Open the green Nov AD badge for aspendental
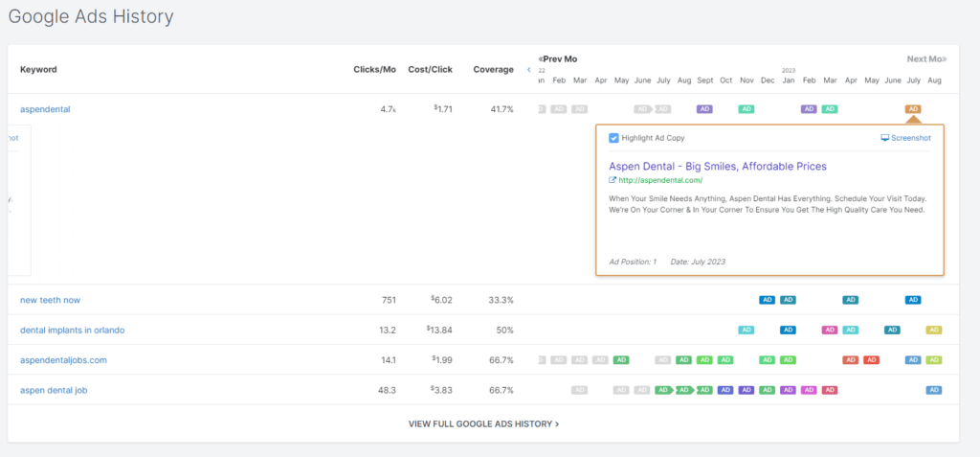980x457 pixels. tap(746, 109)
